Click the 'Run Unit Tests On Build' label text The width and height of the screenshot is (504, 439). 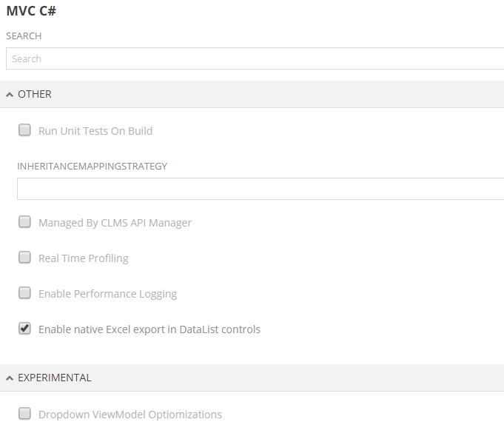coord(95,131)
